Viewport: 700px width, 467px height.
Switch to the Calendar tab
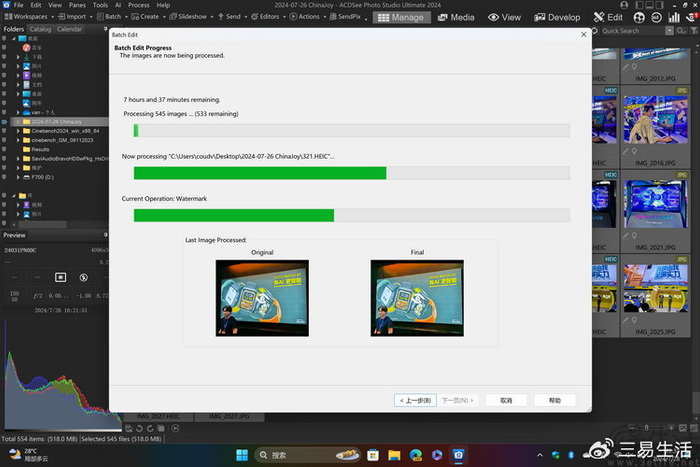(x=69, y=29)
